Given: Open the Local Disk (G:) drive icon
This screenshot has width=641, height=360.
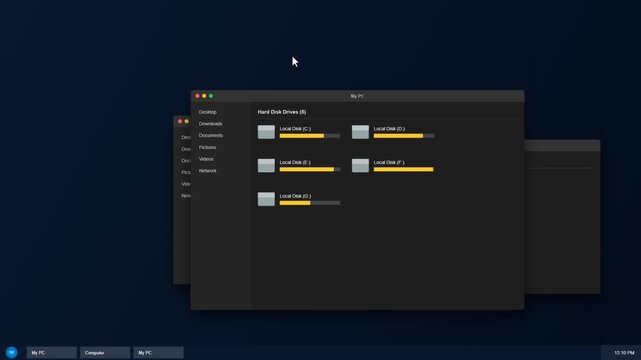Looking at the screenshot, I should [x=266, y=199].
